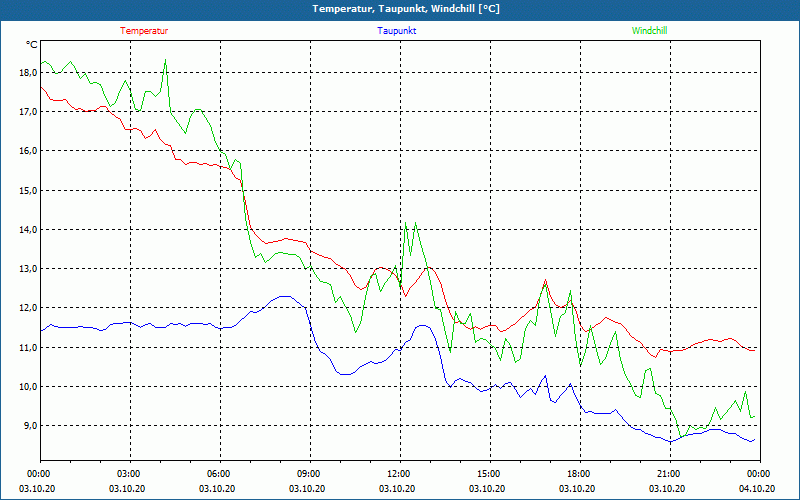
Task: Select the 12:00 time axis label
Action: coord(401,473)
